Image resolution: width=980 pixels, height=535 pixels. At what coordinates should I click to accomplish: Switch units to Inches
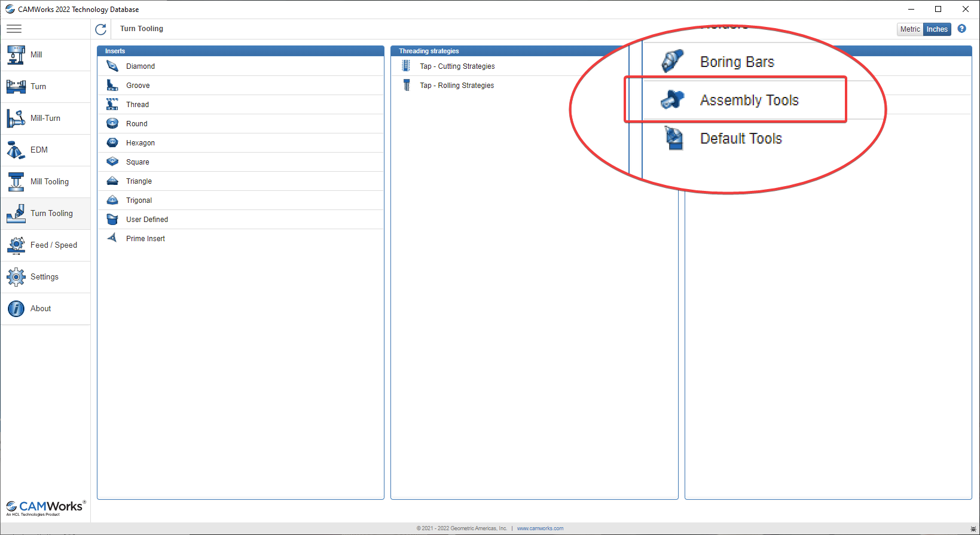coord(937,29)
